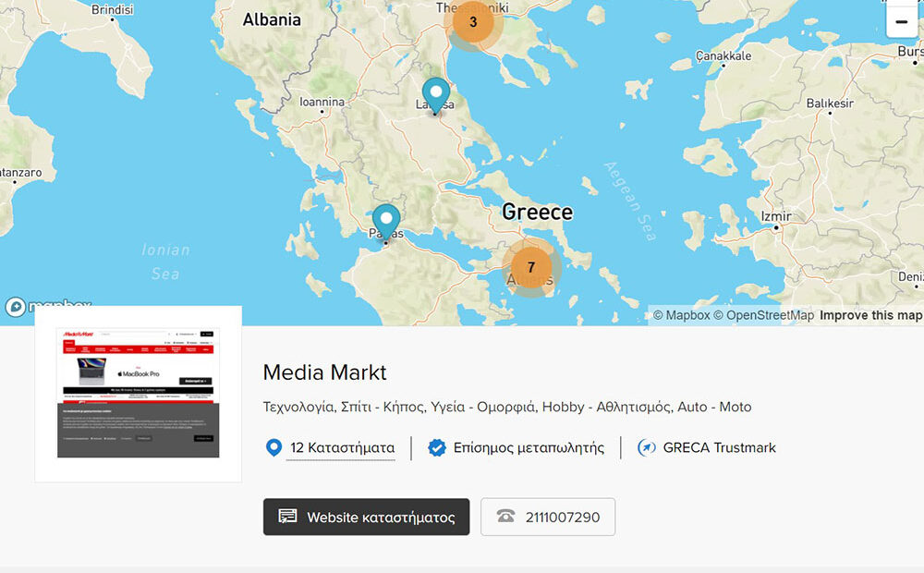Click the Balıkesir city label
This screenshot has height=573, width=924.
coord(830,104)
